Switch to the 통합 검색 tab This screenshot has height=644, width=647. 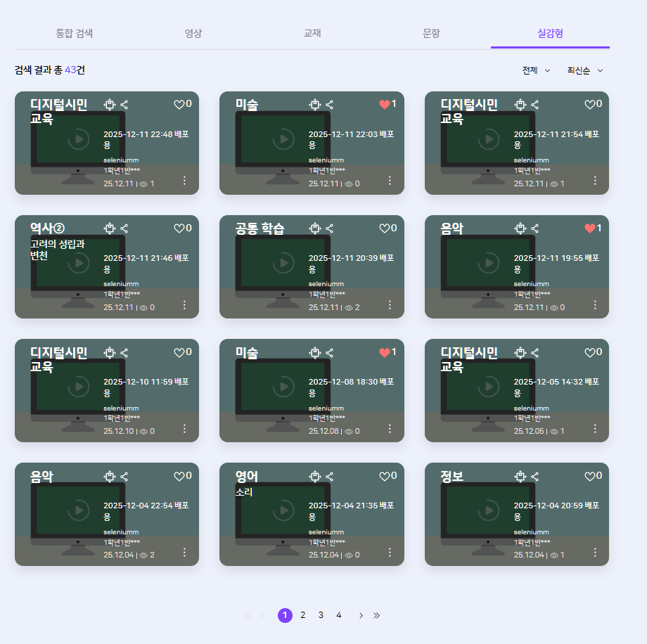pos(75,33)
